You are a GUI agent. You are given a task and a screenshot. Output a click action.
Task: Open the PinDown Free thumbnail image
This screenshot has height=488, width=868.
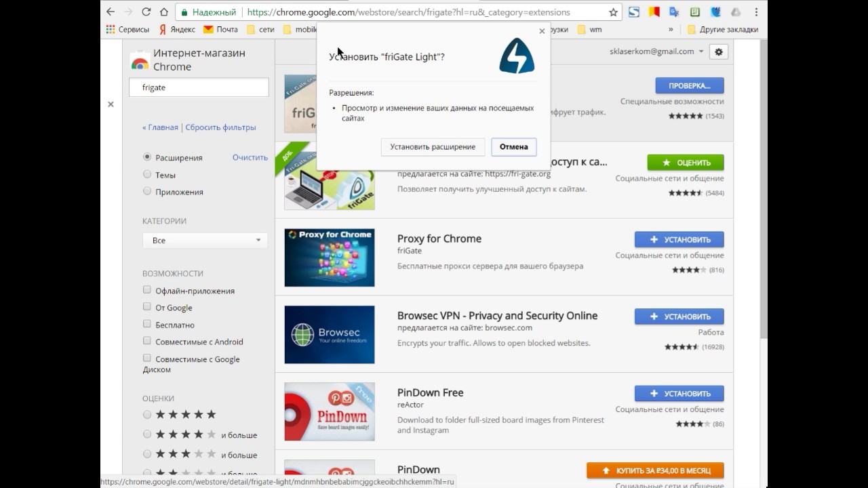[330, 411]
